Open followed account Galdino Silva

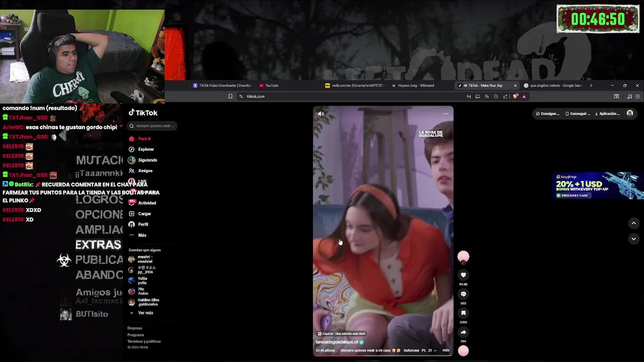[144, 302]
